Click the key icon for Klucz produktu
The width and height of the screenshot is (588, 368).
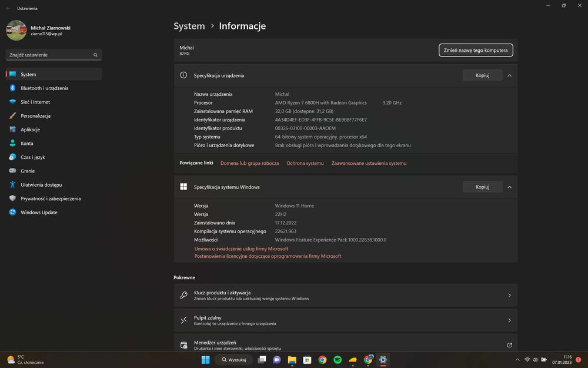click(183, 295)
